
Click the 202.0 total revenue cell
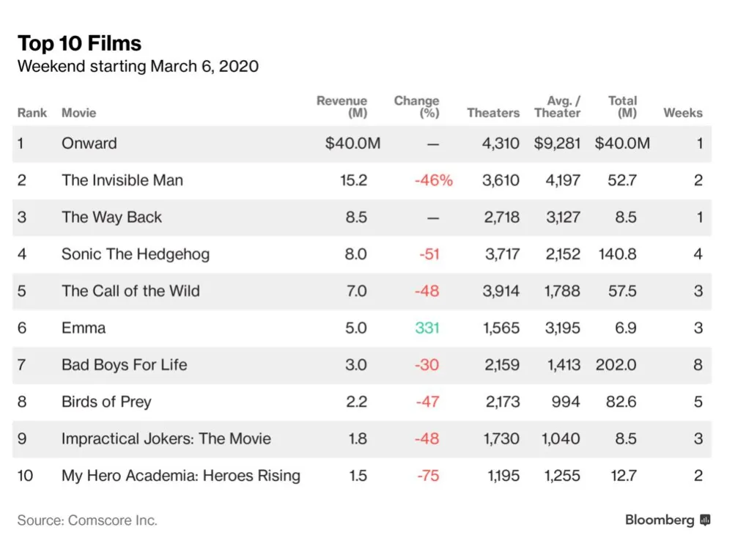[616, 365]
